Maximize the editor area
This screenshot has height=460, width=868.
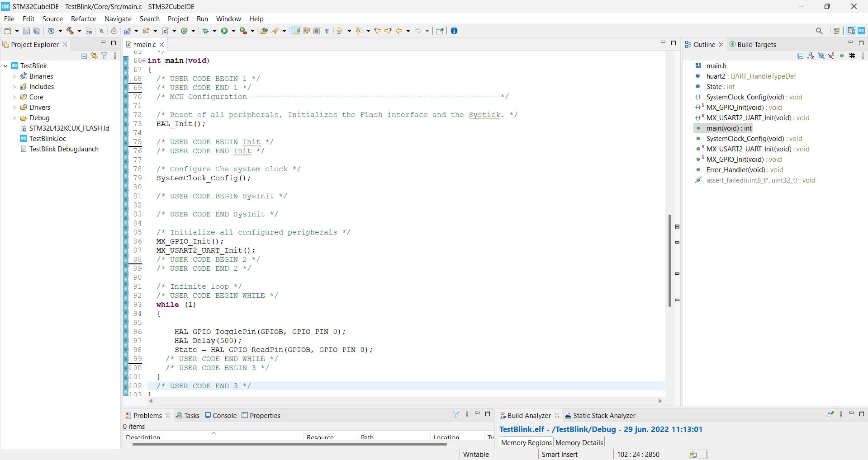(674, 43)
